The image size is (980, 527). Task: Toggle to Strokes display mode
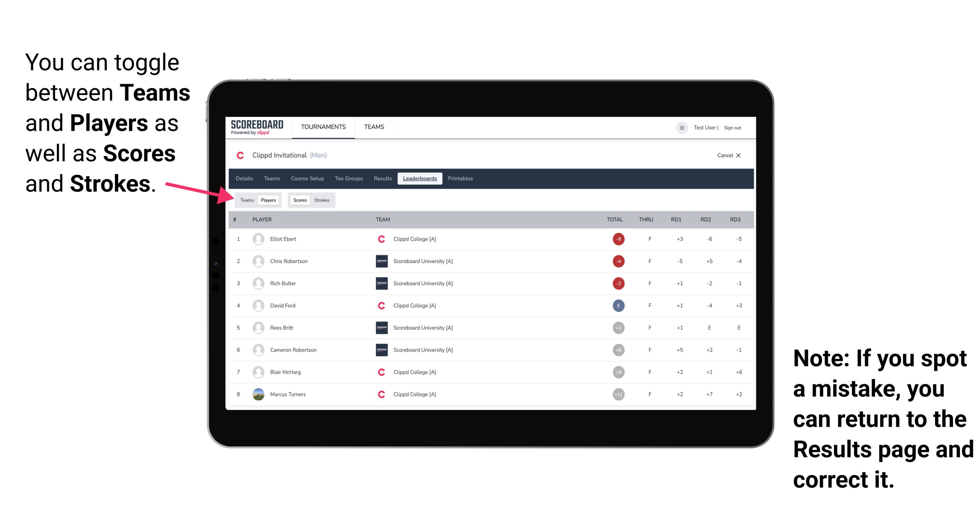[323, 200]
